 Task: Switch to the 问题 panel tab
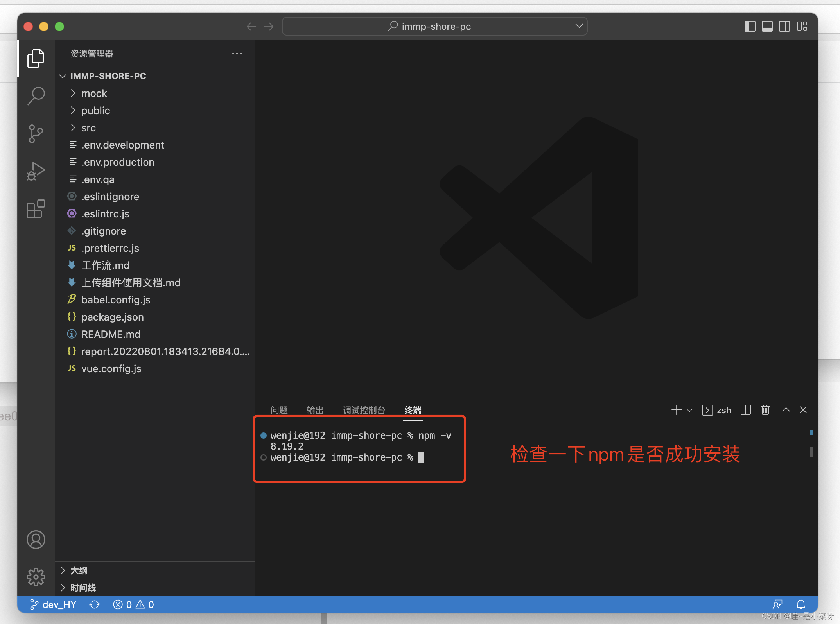pyautogui.click(x=279, y=410)
